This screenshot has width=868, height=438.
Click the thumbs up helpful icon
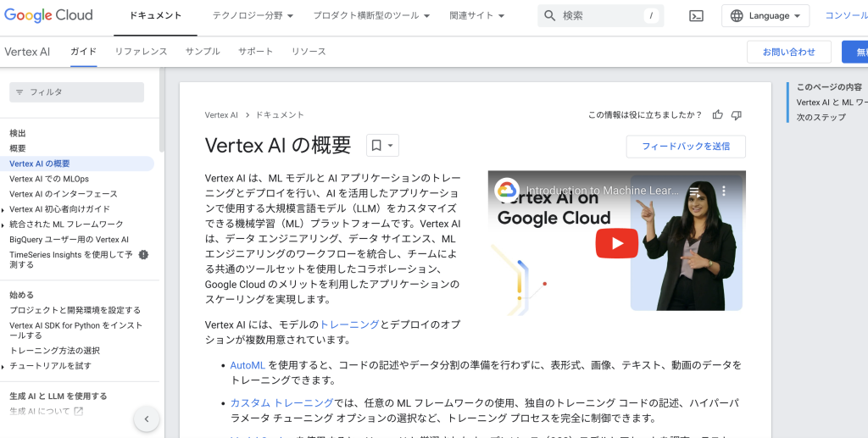718,115
